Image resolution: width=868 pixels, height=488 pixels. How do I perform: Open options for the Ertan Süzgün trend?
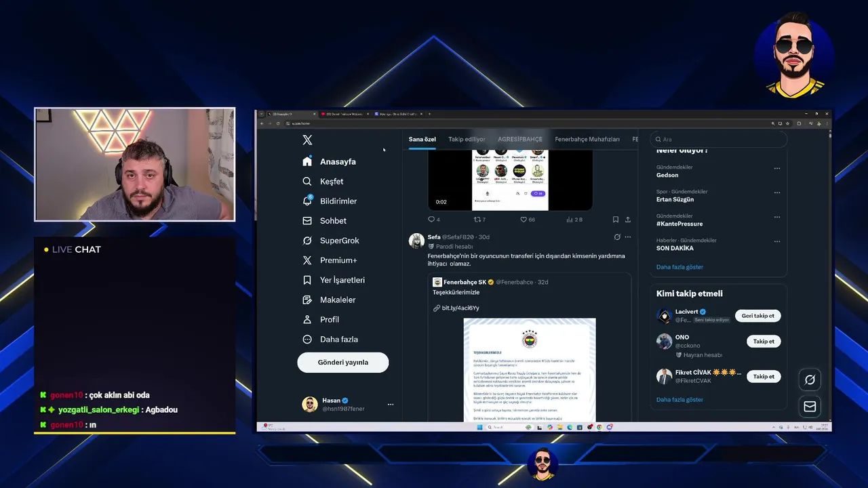[777, 192]
